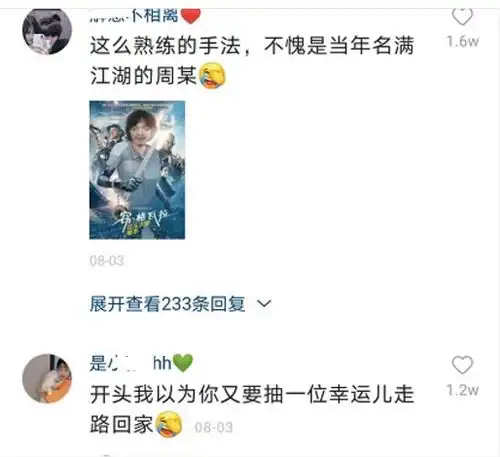Tap the 08-03 date under the poster
This screenshot has width=500, height=457.
(x=107, y=260)
